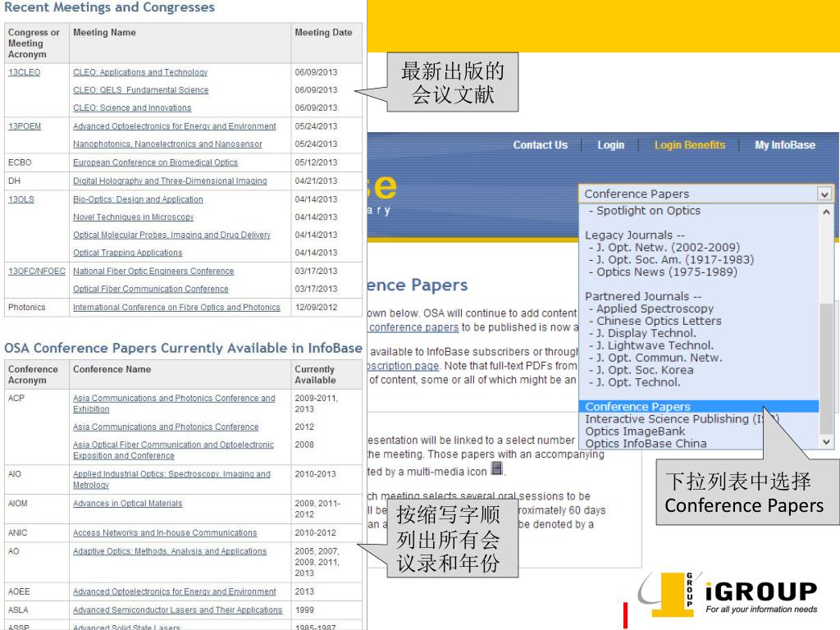Select Optics ImageBank option

tap(635, 431)
